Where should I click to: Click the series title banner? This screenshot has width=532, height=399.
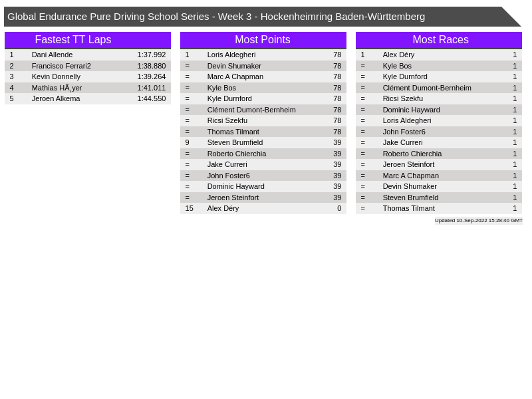click(x=216, y=17)
